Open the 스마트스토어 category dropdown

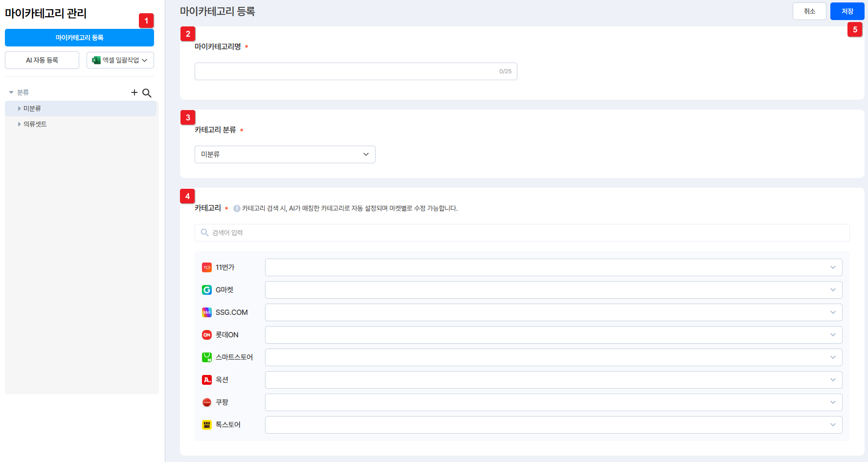[554, 357]
